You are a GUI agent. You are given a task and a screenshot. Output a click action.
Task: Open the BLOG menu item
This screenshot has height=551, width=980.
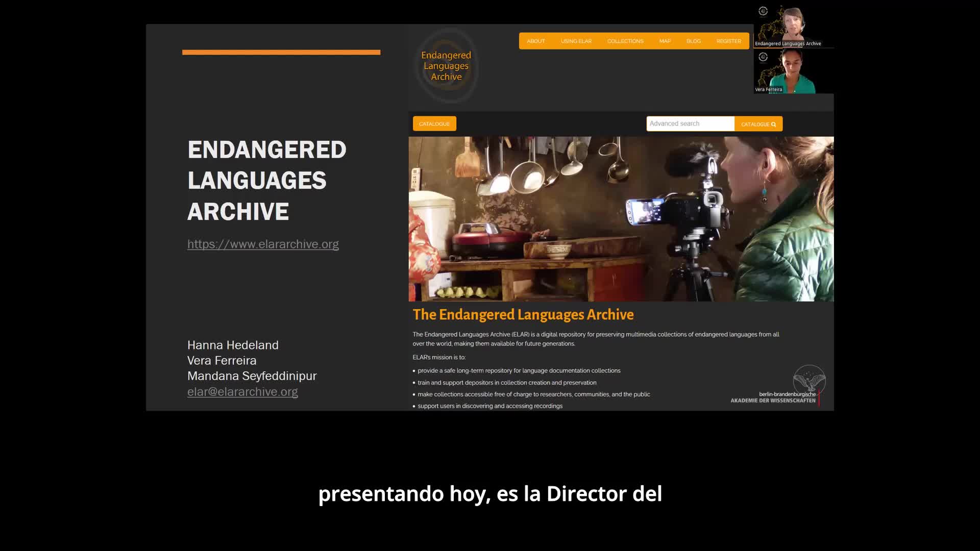click(x=693, y=41)
